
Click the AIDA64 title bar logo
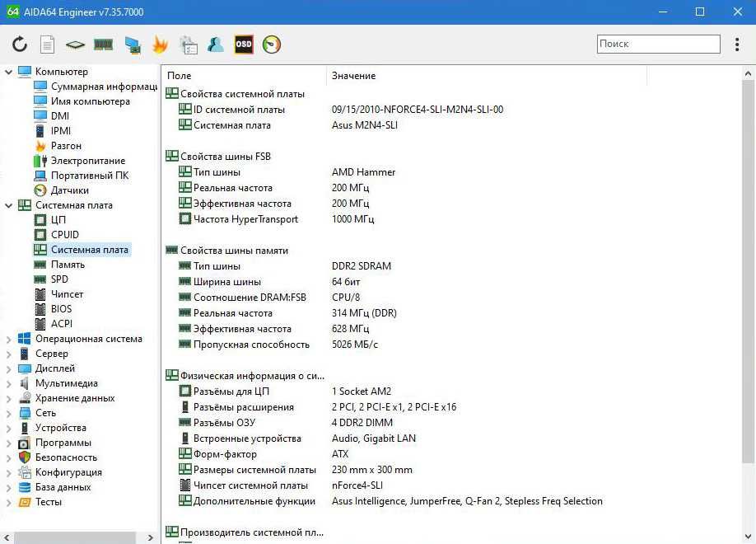point(12,12)
